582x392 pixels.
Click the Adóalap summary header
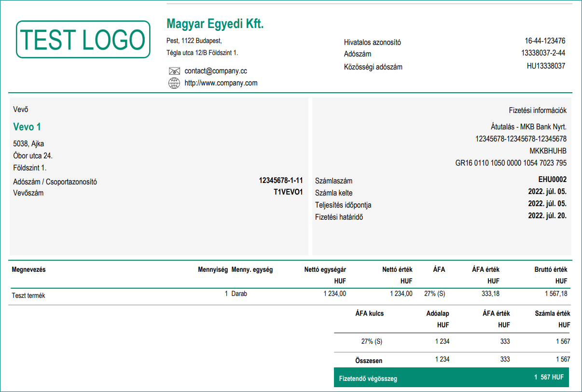[x=438, y=313]
